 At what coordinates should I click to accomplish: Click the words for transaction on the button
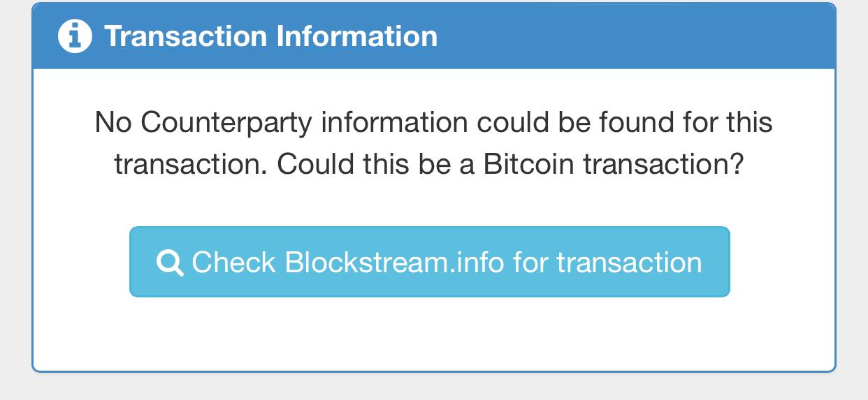[607, 262]
